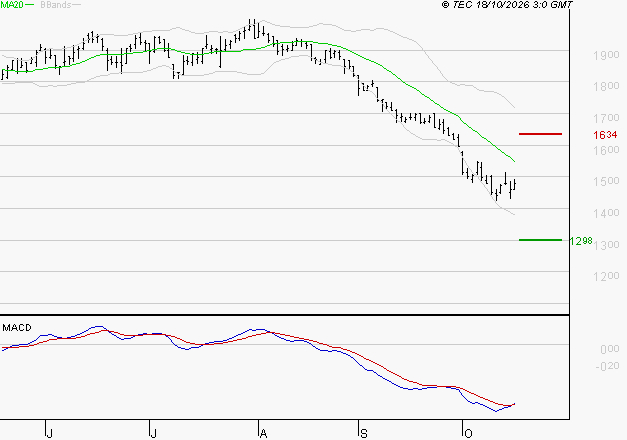The height and width of the screenshot is (440, 627).
Task: Click the red 1634 resistance line
Action: (x=540, y=134)
